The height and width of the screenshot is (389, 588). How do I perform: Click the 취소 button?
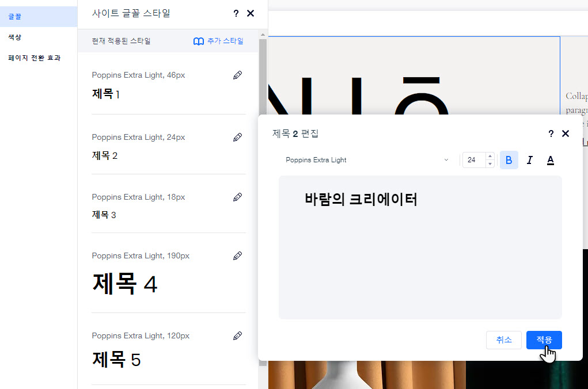(x=503, y=340)
